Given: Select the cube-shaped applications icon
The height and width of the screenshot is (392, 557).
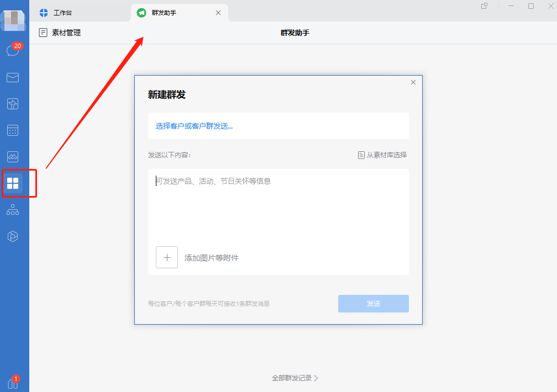Looking at the screenshot, I should (13, 236).
